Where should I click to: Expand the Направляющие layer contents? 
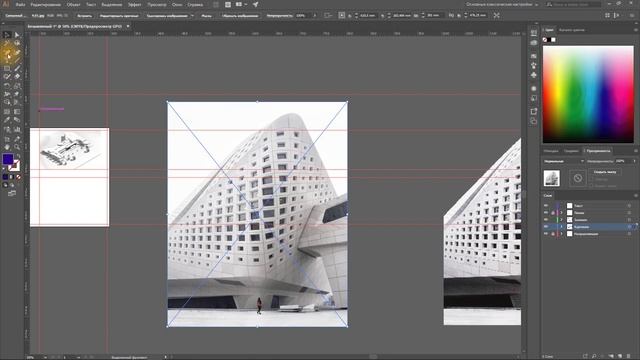pyautogui.click(x=561, y=234)
